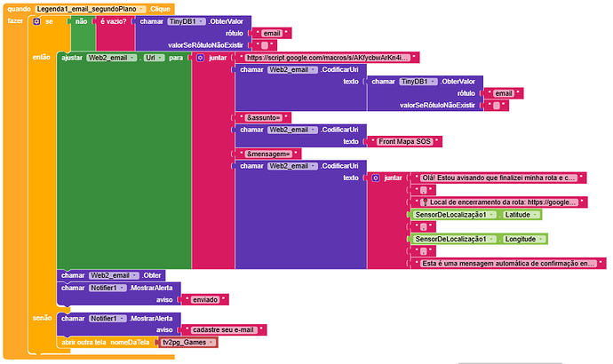Open the Url property dropdown
The height and width of the screenshot is (364, 613).
click(154, 58)
